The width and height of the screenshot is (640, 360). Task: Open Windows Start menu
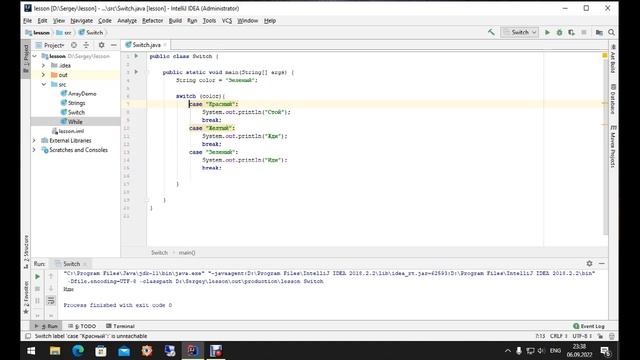tap(31, 351)
